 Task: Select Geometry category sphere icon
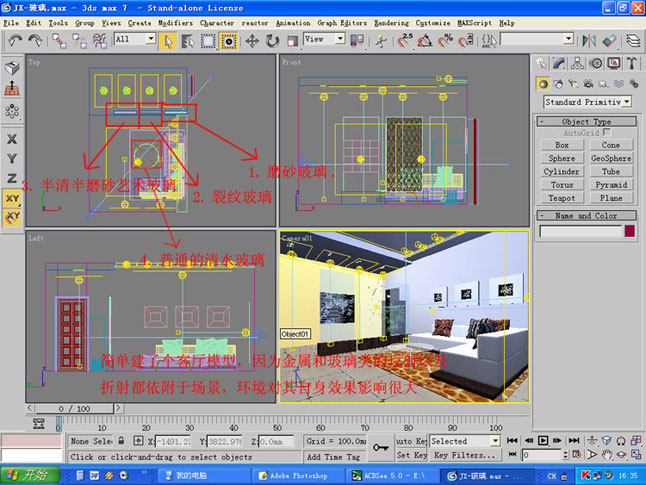[x=543, y=84]
